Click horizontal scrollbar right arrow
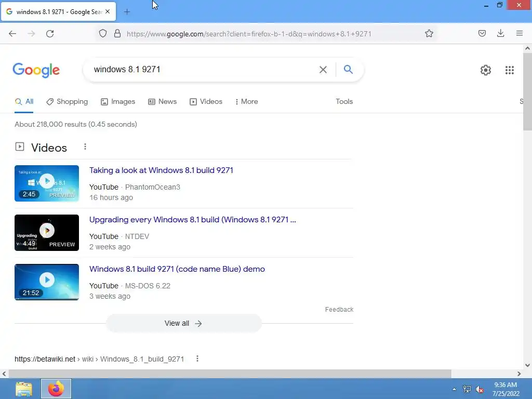 pyautogui.click(x=519, y=374)
